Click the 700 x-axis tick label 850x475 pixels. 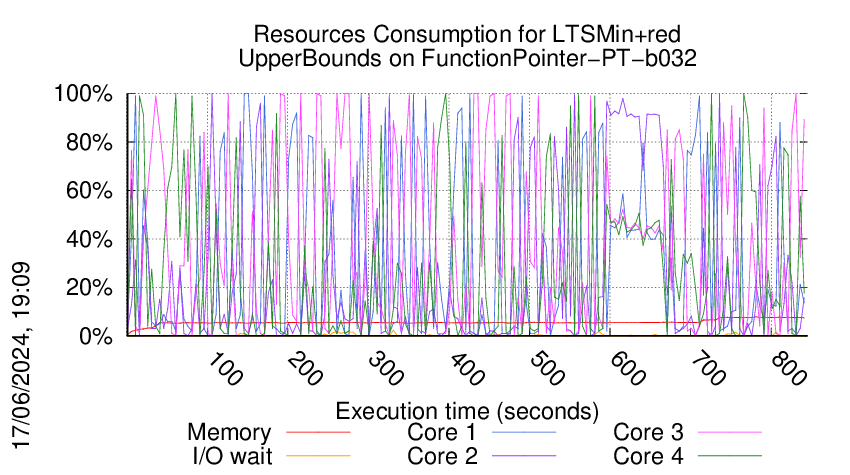[708, 369]
